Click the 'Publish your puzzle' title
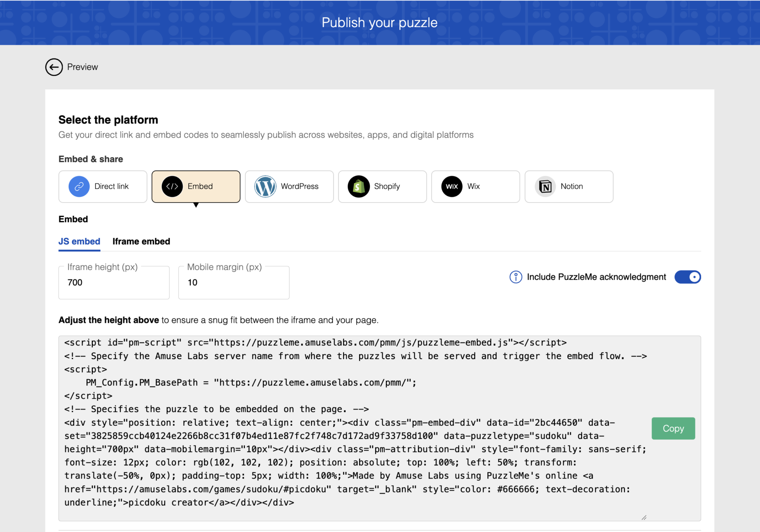The height and width of the screenshot is (532, 760). point(380,23)
